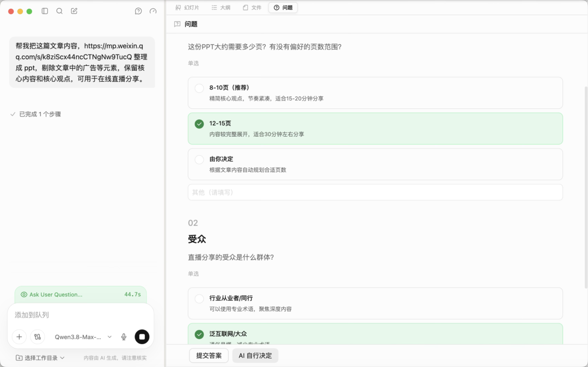Select 泛互联网/大众 audience option
Image resolution: width=588 pixels, height=367 pixels.
click(x=375, y=334)
